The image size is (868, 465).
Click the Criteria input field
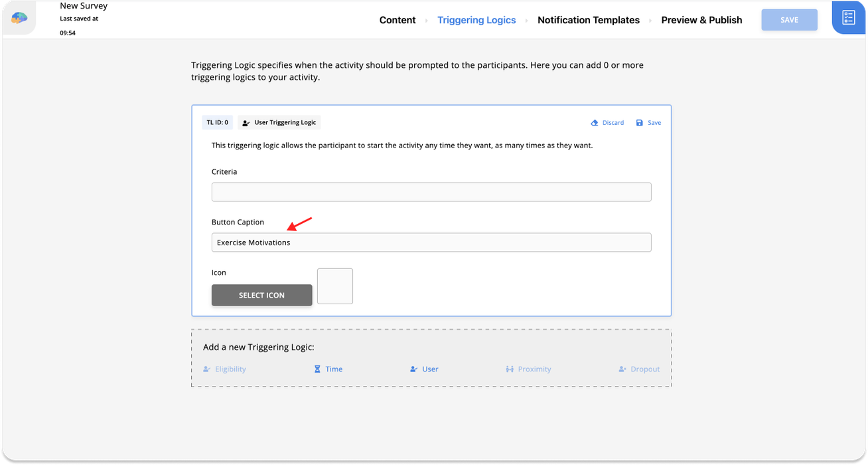431,192
